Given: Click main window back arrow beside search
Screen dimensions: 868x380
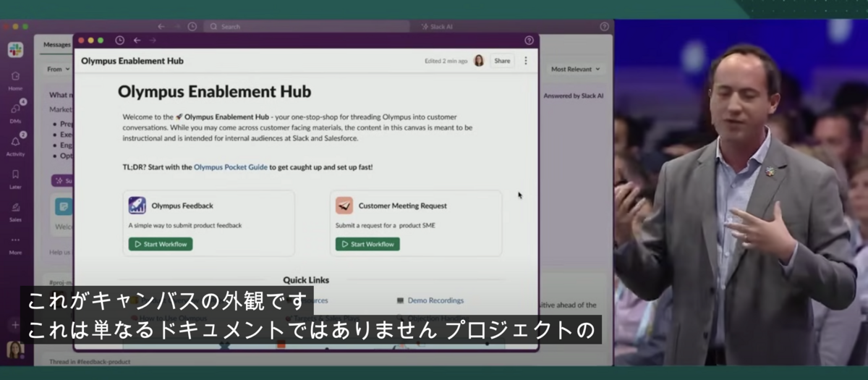Looking at the screenshot, I should click(161, 27).
